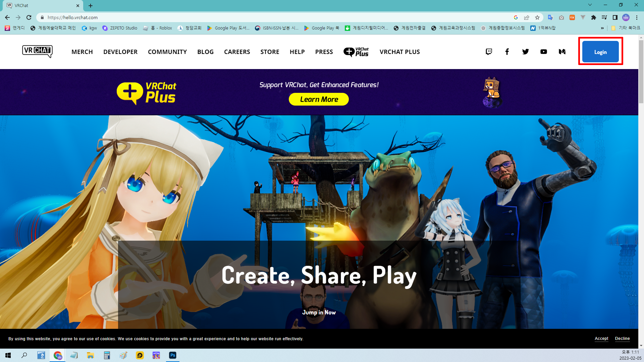
Task: Toggle the browser side panel icon
Action: tap(615, 17)
